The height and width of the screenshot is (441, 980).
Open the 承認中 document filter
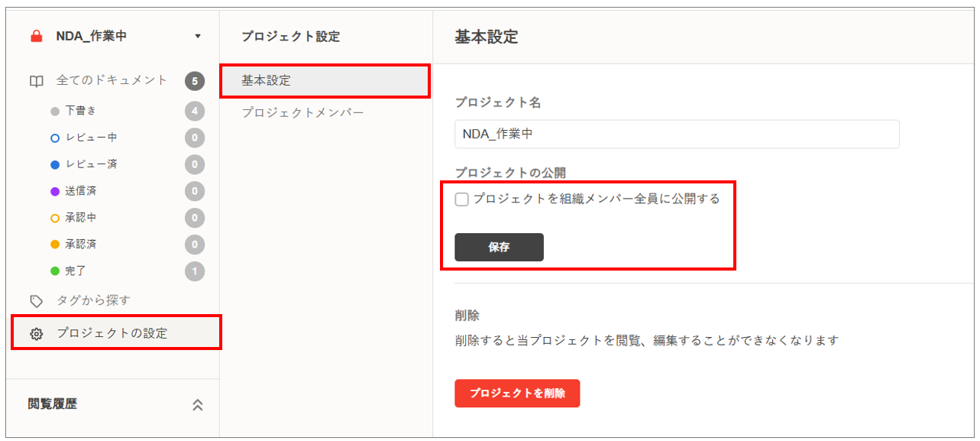click(81, 218)
